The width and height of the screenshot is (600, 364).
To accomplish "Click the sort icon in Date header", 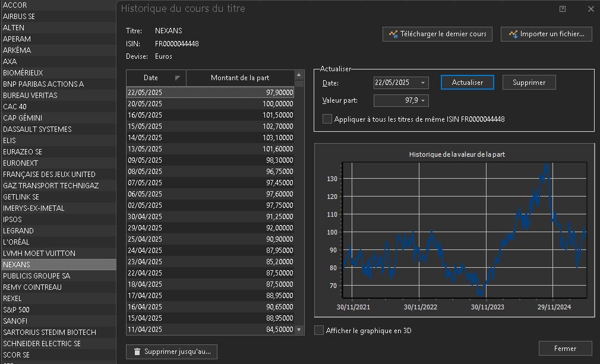I will click(x=177, y=78).
